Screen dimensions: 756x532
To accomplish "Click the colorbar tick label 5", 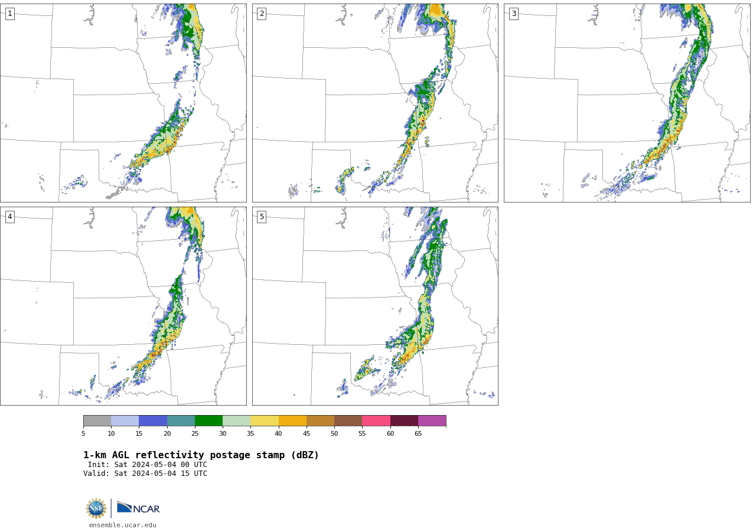I will [83, 434].
